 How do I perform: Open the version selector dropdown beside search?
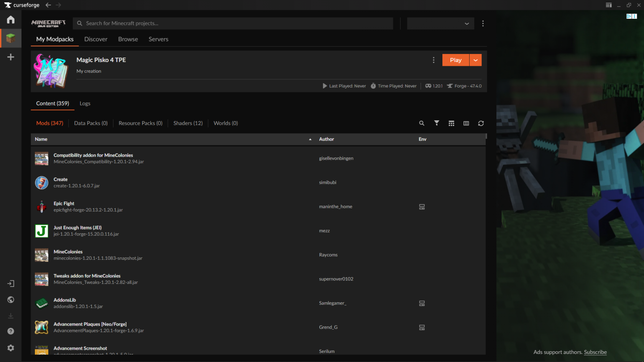(440, 23)
